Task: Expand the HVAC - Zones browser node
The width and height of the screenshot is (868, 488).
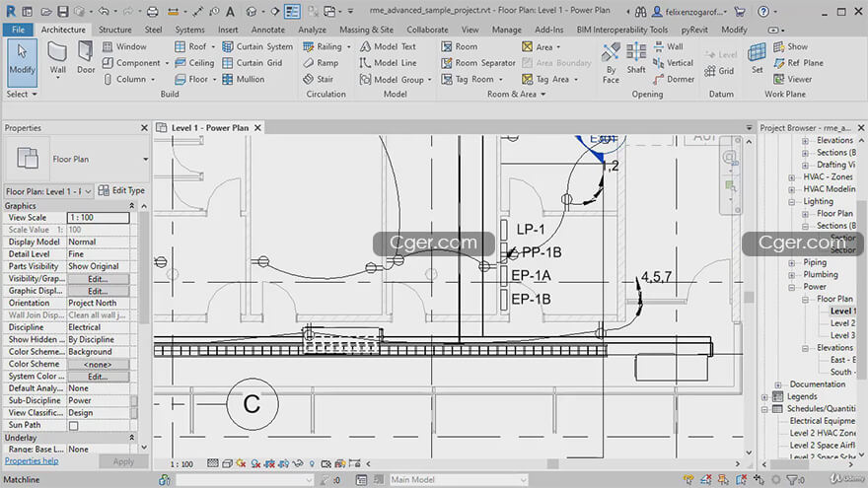Action: coord(792,177)
